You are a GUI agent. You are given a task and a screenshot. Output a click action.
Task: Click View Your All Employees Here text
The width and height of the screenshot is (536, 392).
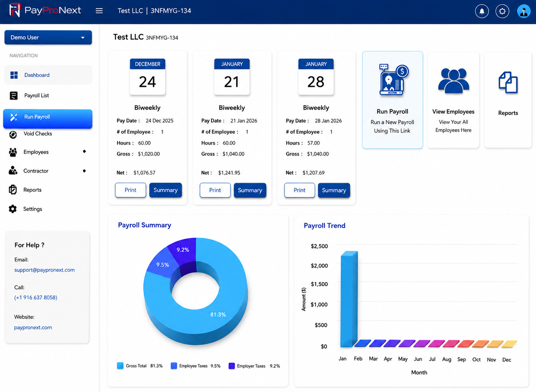click(x=453, y=126)
